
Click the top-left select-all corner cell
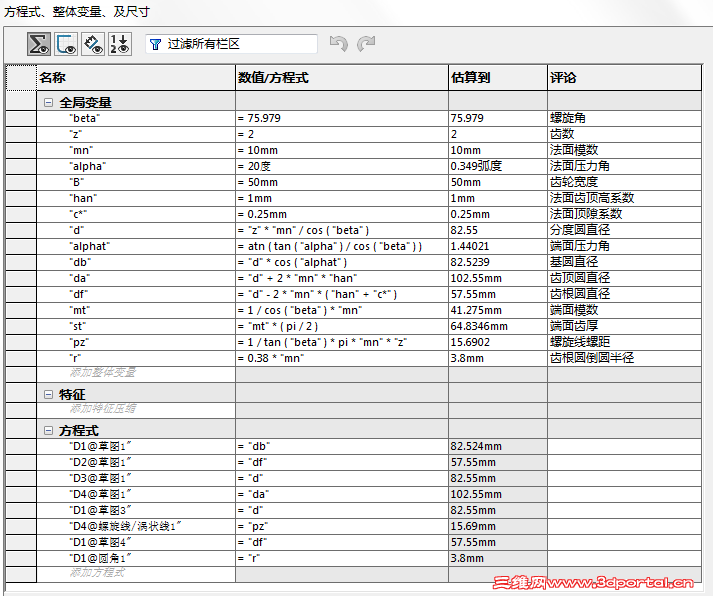coord(21,78)
